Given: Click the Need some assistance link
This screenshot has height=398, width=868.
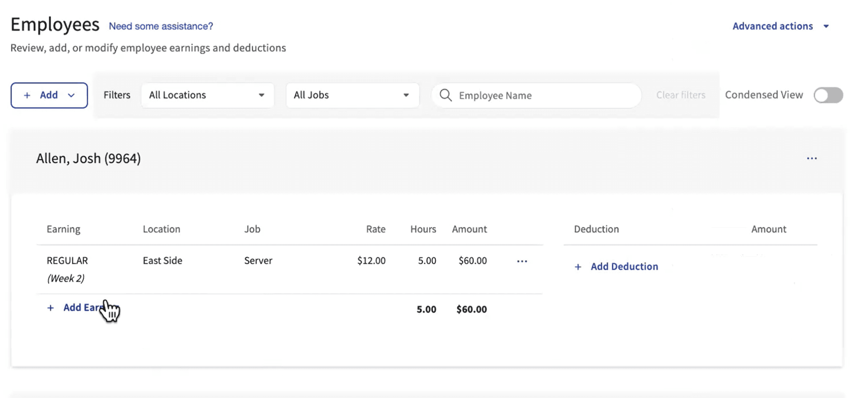Looking at the screenshot, I should (161, 25).
